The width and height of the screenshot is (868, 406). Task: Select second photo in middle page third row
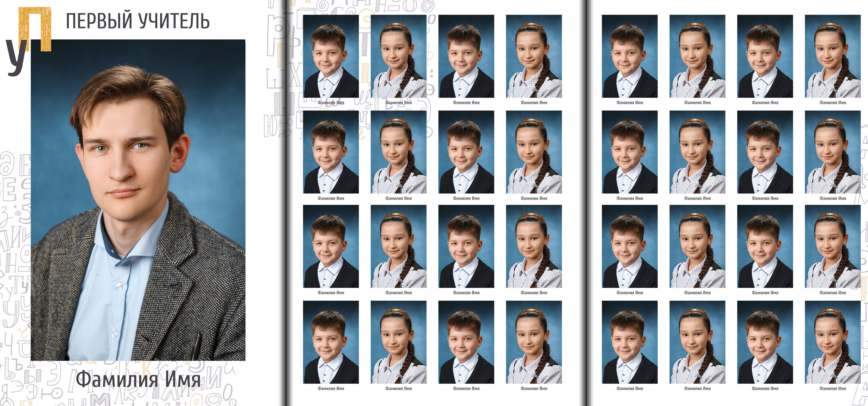[398, 246]
